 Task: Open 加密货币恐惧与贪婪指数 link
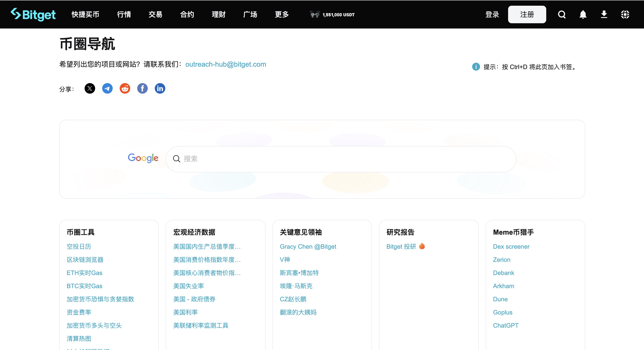pyautogui.click(x=100, y=299)
